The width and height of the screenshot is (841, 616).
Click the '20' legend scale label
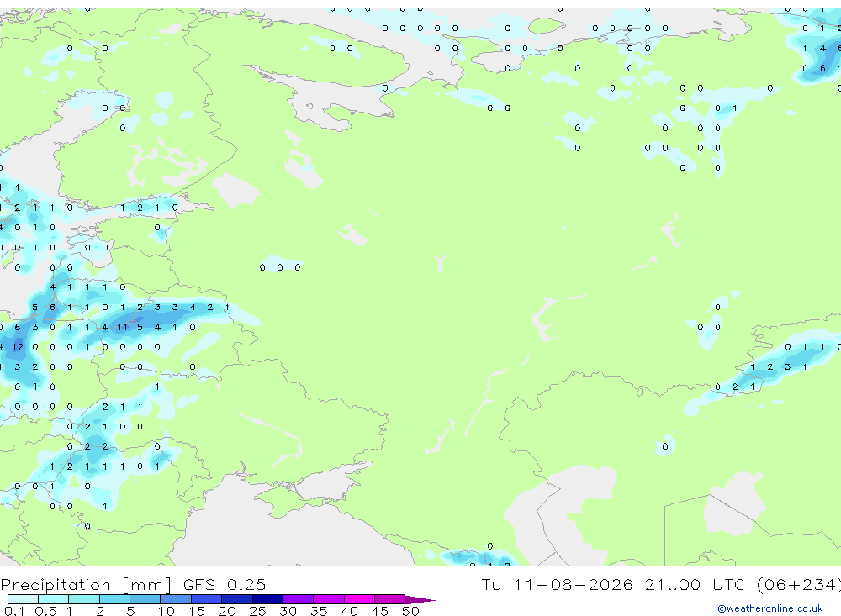[227, 611]
